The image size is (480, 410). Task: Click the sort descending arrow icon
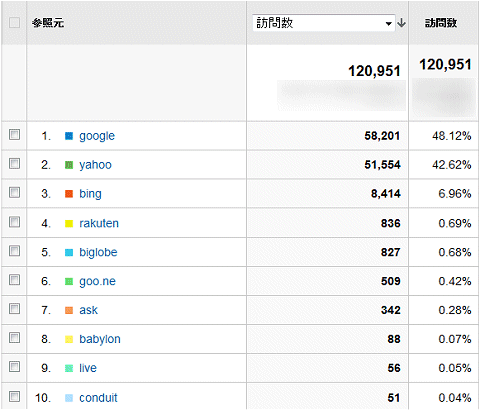point(402,23)
